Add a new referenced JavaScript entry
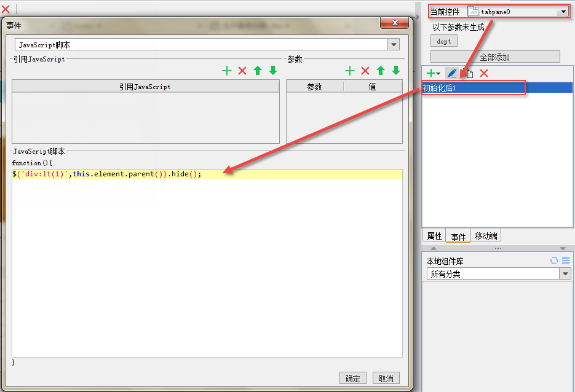Screen dimensions: 575x392 coord(227,71)
